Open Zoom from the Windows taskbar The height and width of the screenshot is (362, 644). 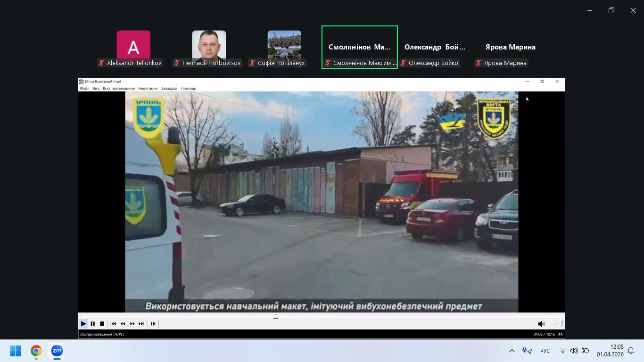[x=57, y=351]
